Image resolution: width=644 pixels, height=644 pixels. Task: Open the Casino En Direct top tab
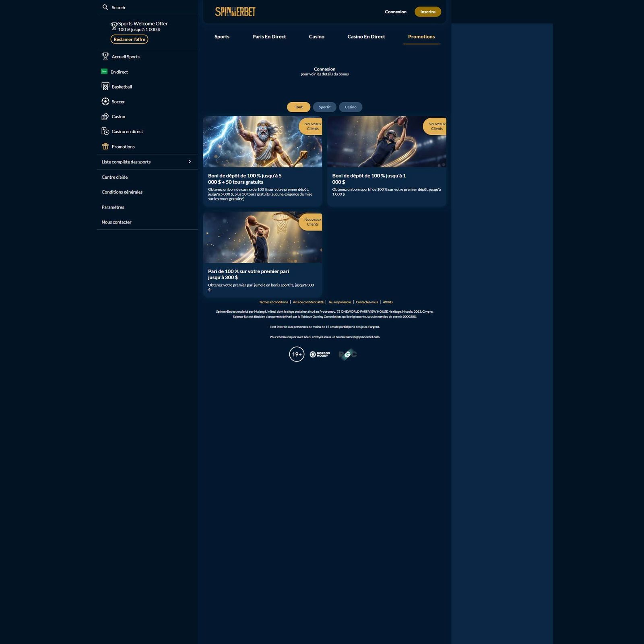(366, 37)
